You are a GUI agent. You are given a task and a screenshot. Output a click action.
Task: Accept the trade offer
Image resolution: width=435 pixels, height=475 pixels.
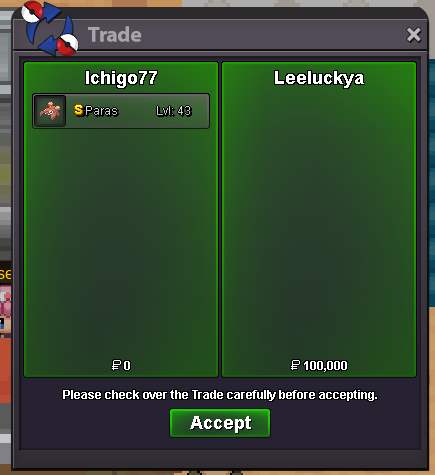tap(220, 423)
